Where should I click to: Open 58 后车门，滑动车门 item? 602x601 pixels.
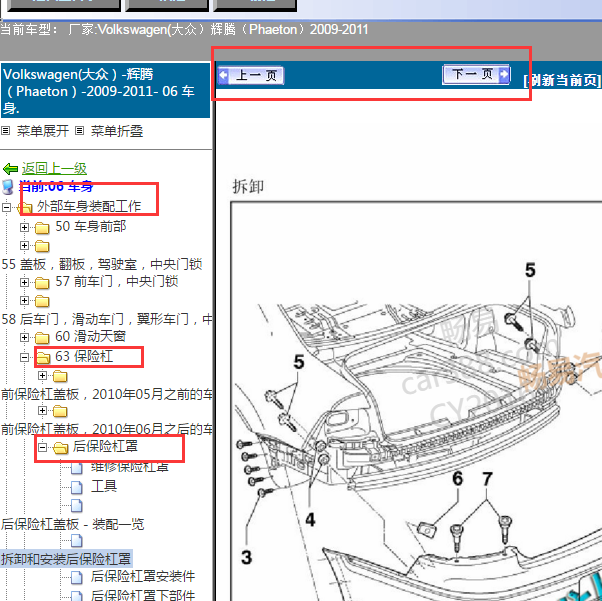tap(106, 319)
